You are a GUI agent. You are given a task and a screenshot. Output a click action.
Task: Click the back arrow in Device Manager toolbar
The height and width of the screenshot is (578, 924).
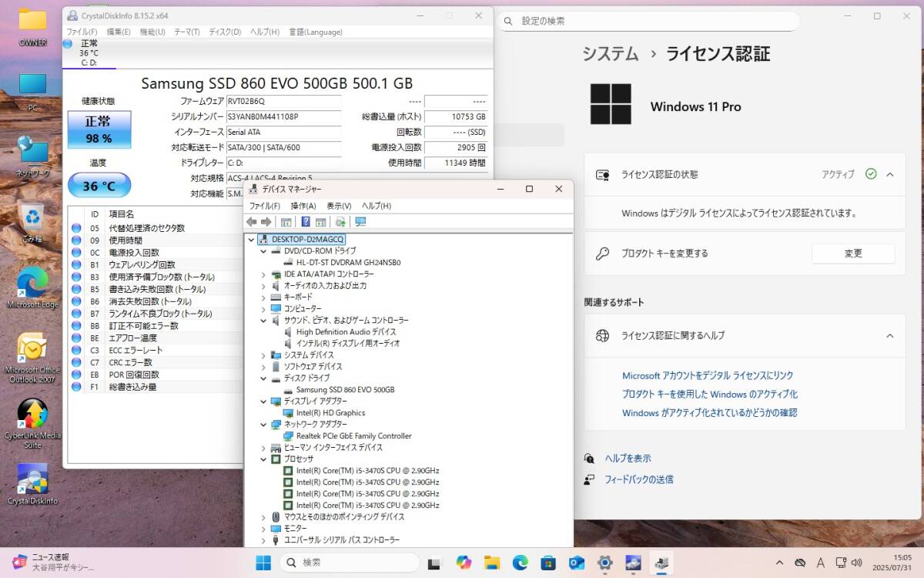(x=252, y=222)
